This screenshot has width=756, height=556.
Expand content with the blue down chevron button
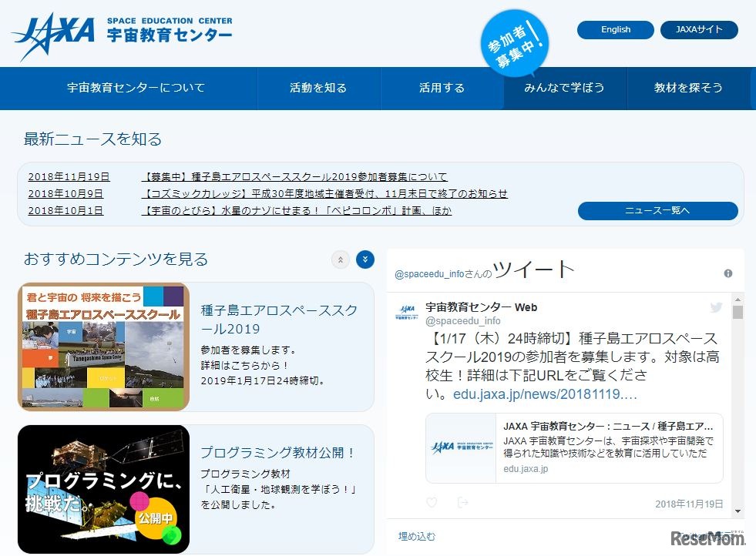pos(365,260)
